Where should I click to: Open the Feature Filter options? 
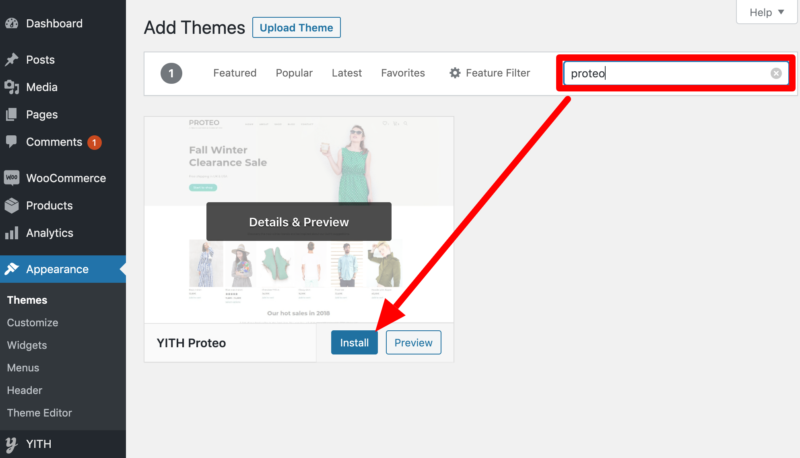pyautogui.click(x=490, y=73)
